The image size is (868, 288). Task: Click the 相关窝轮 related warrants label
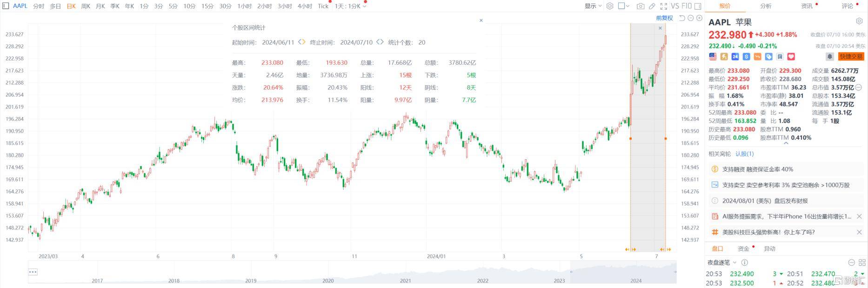coord(720,154)
